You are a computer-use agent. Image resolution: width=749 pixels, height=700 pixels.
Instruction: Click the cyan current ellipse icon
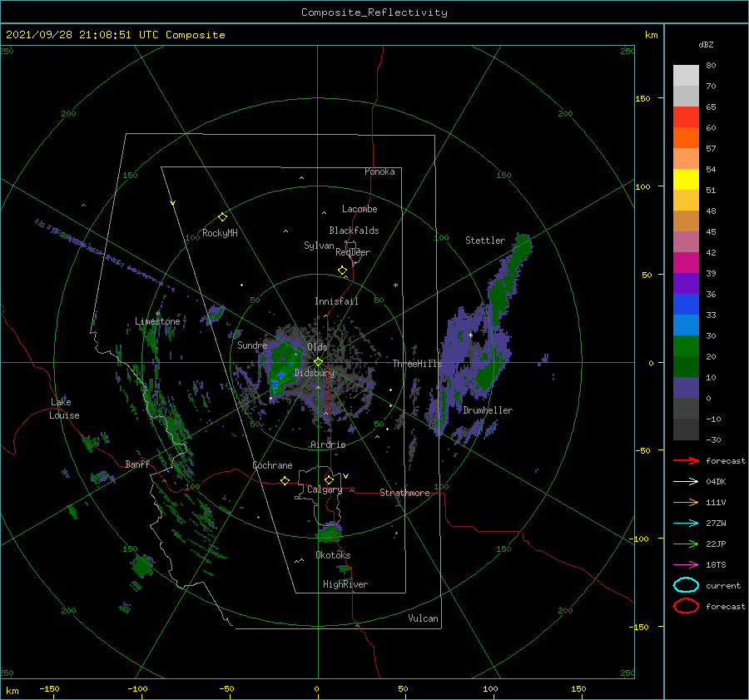(686, 585)
